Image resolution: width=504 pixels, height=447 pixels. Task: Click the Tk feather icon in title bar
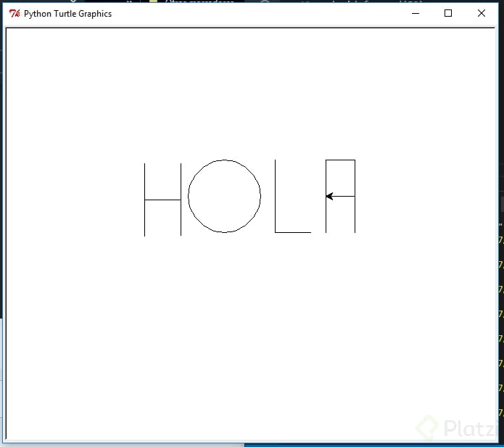coord(15,14)
